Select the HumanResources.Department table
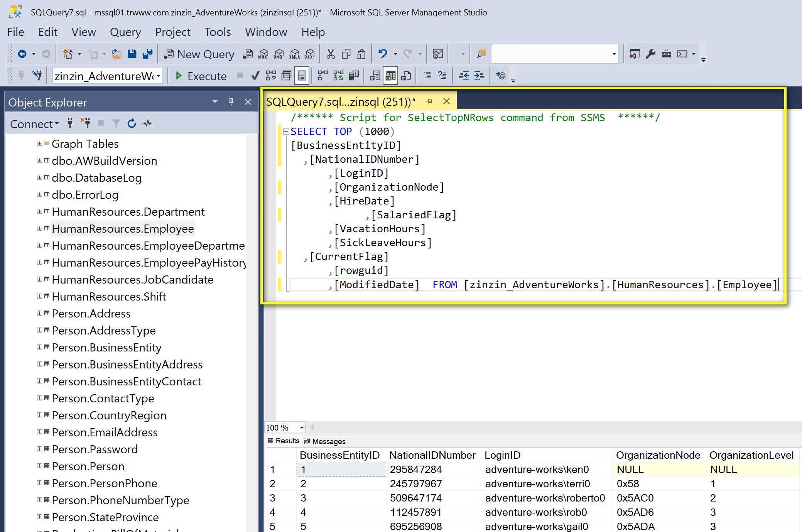The height and width of the screenshot is (532, 802). click(x=128, y=212)
